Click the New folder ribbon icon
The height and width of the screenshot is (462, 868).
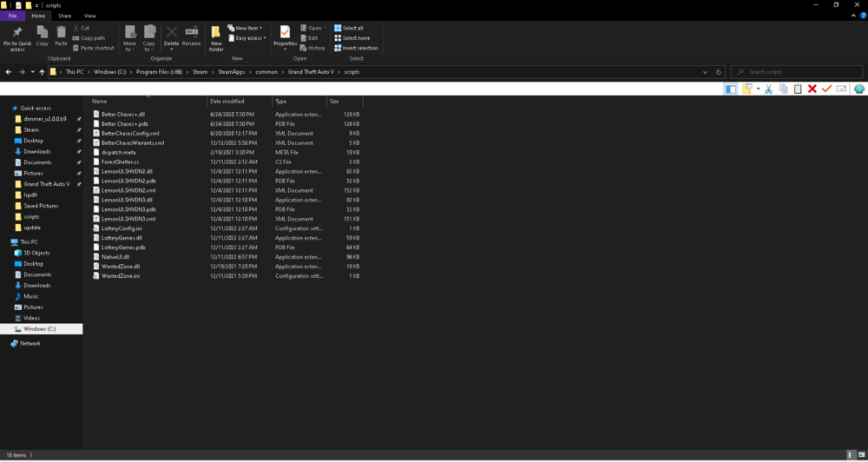point(216,39)
